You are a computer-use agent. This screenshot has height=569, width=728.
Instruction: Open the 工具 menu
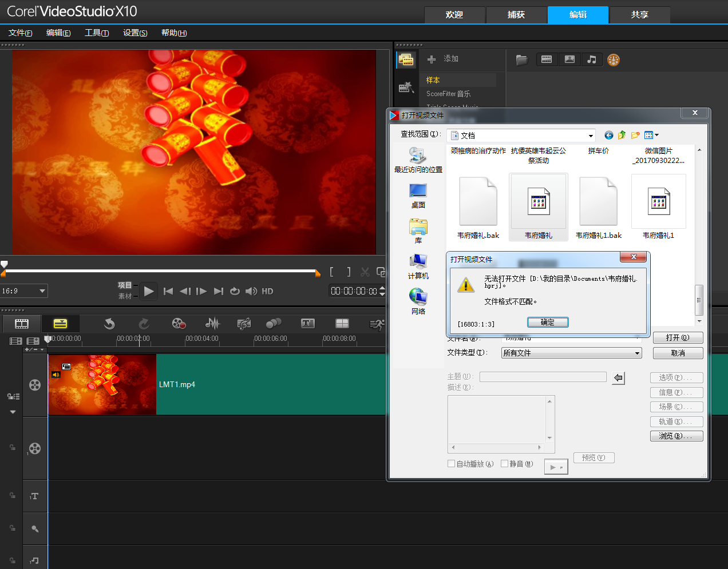point(96,33)
